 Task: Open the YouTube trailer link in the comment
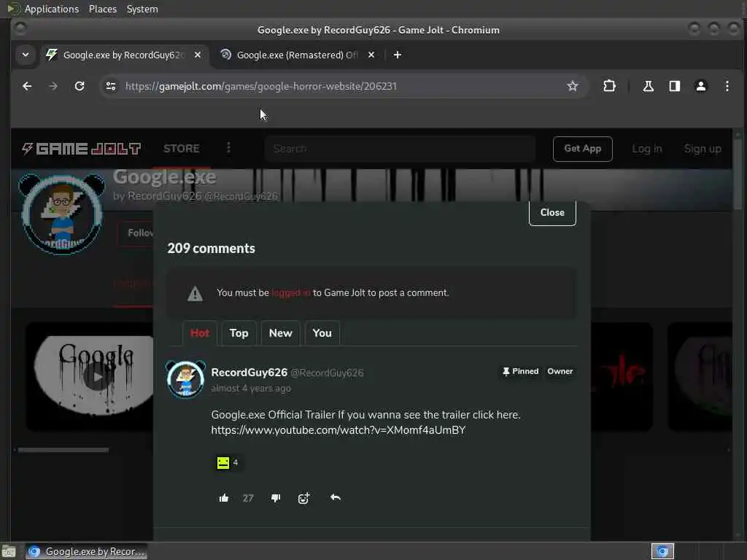pyautogui.click(x=338, y=430)
